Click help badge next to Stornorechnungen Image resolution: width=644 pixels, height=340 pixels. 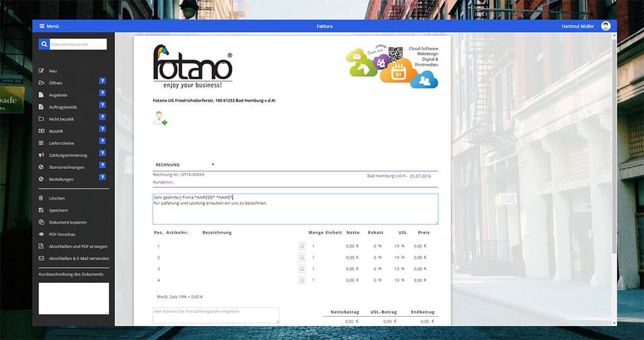(103, 165)
